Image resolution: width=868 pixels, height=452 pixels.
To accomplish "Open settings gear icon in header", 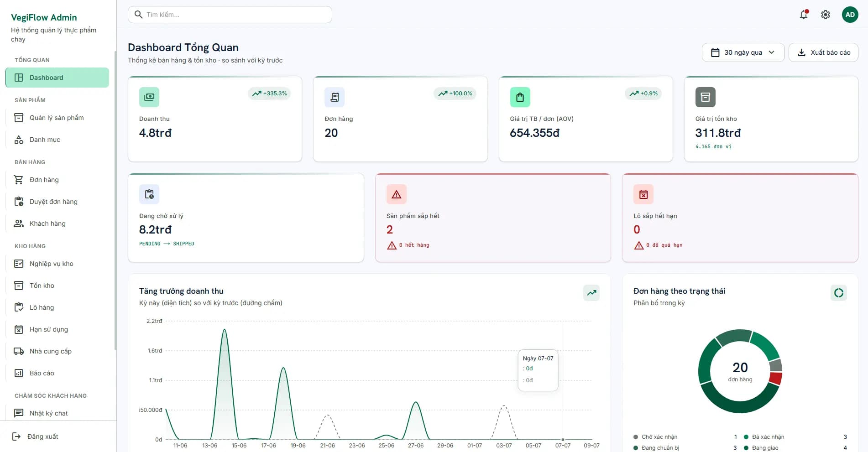I will (826, 15).
